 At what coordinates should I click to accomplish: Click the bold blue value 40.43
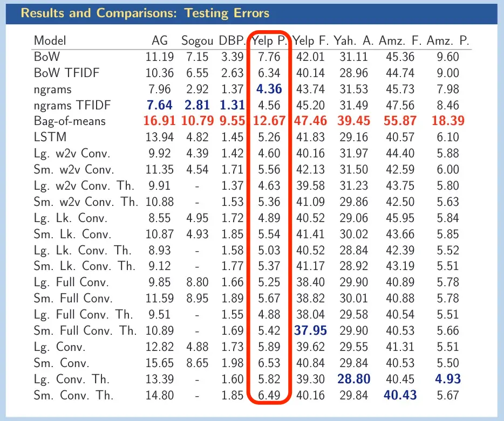coord(400,395)
